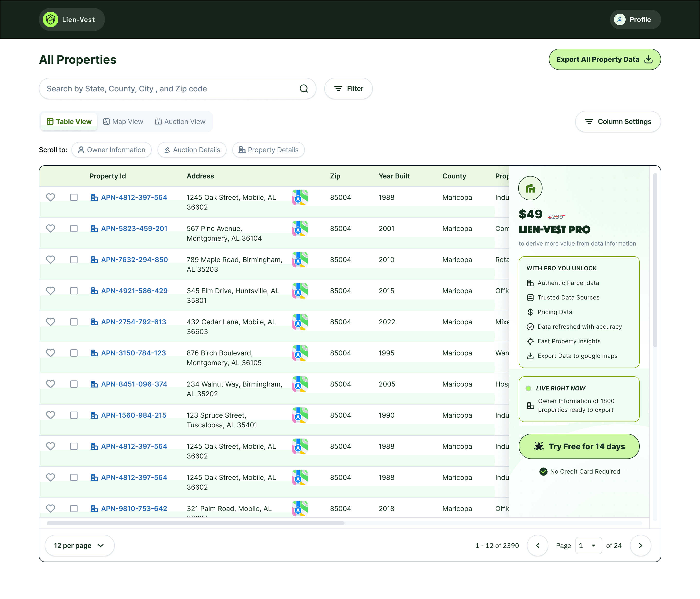Go to previous page arrow
Viewport: 700px width, 599px height.
(537, 545)
